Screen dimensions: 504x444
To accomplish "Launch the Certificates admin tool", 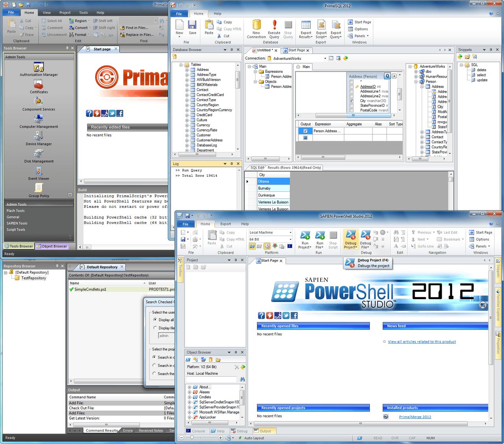I will [x=39, y=87].
